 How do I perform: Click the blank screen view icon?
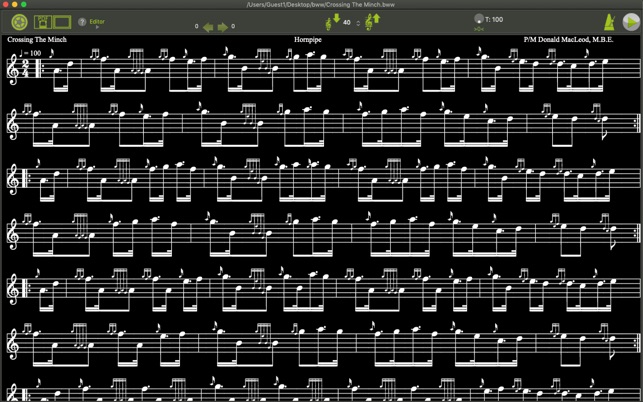(62, 22)
